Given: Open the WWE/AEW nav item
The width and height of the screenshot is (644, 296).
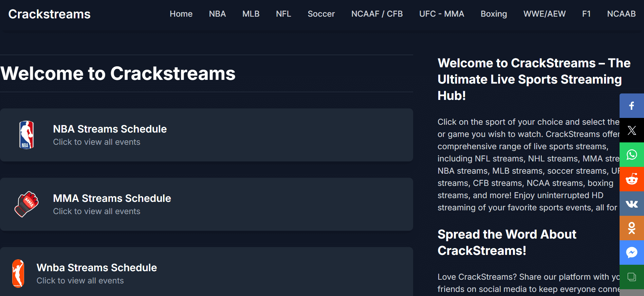Looking at the screenshot, I should coord(545,14).
